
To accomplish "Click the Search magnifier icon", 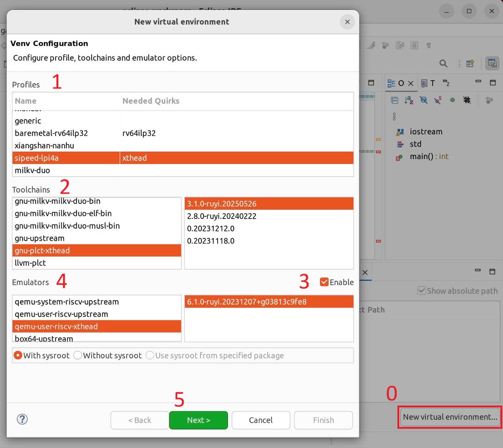I will click(x=443, y=63).
